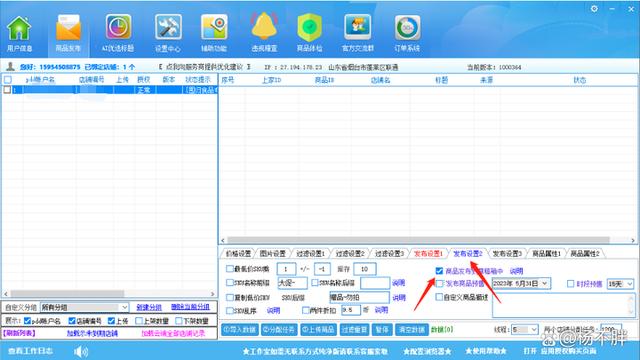The image size is (640, 360).
Task: Switch to the 发布设置3 tab
Action: point(507,253)
